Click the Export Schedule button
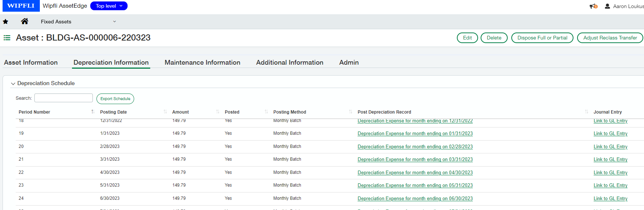644x210 pixels. 115,99
